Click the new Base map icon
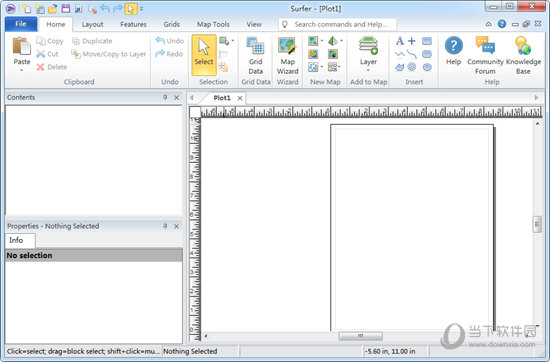550x362 pixels. (313, 41)
